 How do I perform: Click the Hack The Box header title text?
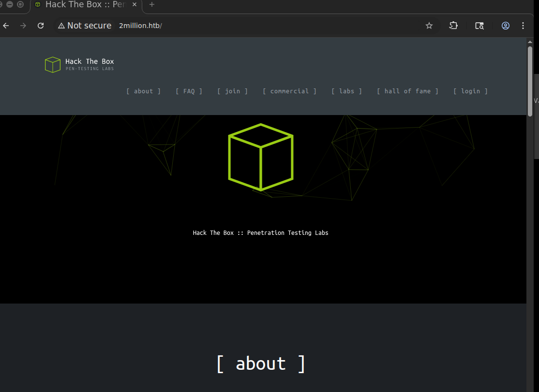pyautogui.click(x=90, y=61)
